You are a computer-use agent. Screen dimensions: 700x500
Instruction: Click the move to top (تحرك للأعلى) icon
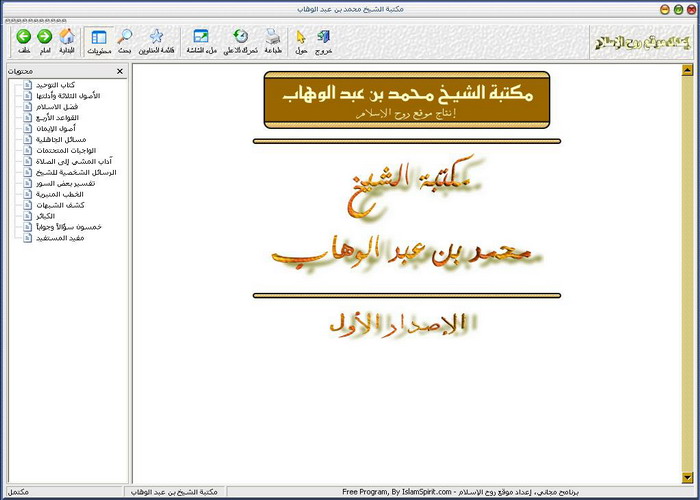tap(240, 37)
